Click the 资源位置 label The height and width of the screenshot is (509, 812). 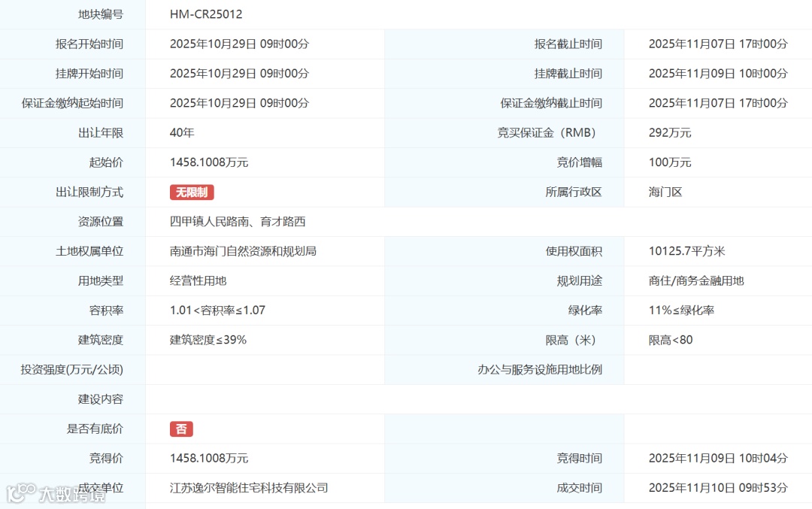101,222
